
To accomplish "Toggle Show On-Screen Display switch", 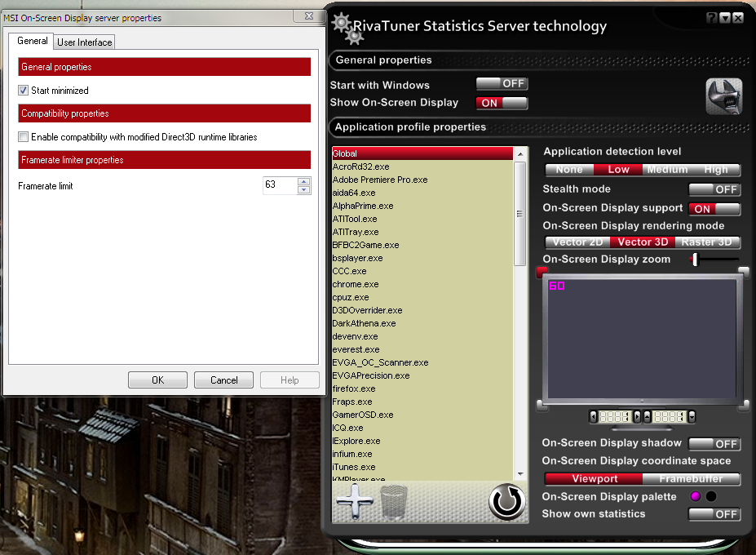I will tap(502, 103).
